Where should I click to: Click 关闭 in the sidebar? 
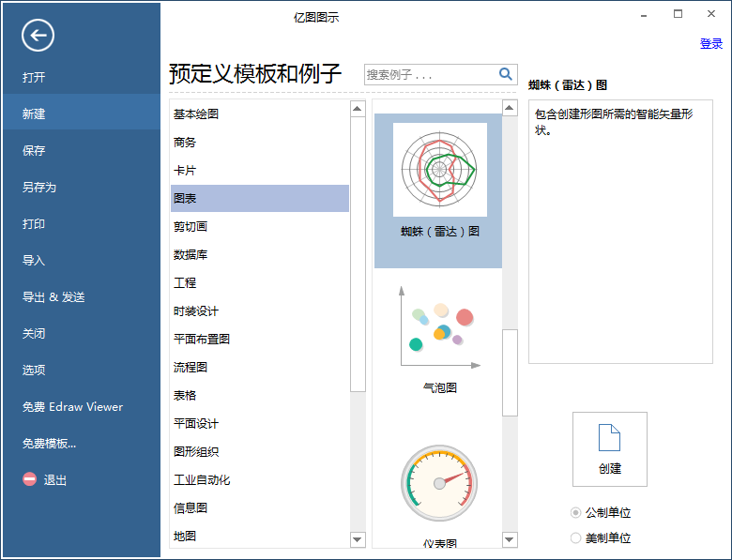34,333
